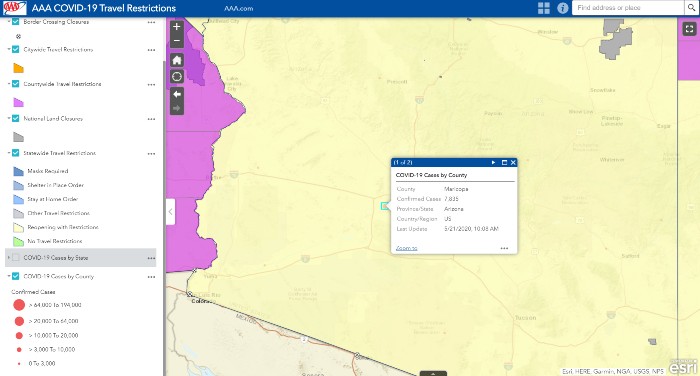Return to default map extent home
The width and height of the screenshot is (700, 376).
pyautogui.click(x=177, y=60)
